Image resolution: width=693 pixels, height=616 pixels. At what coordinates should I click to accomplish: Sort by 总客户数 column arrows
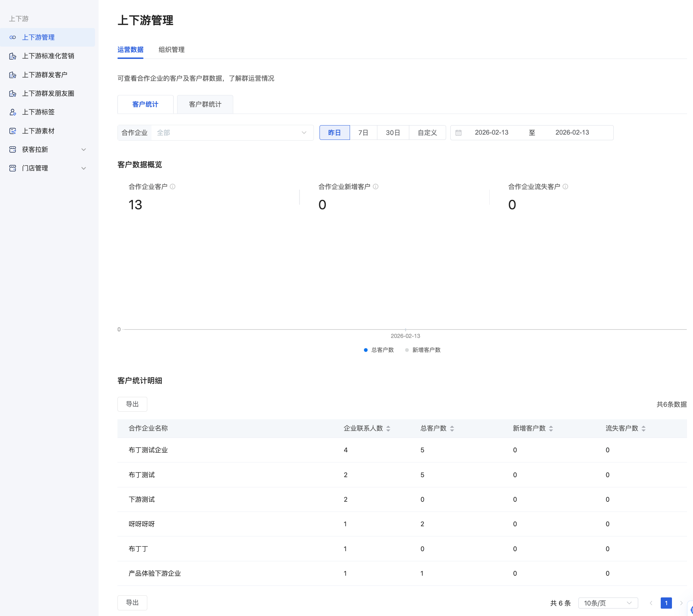pyautogui.click(x=452, y=428)
